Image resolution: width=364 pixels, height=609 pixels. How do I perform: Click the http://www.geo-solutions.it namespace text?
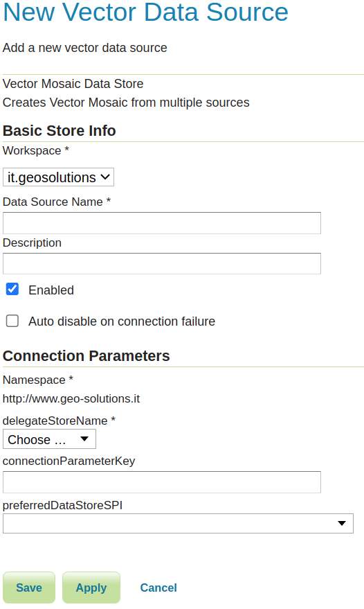71,399
